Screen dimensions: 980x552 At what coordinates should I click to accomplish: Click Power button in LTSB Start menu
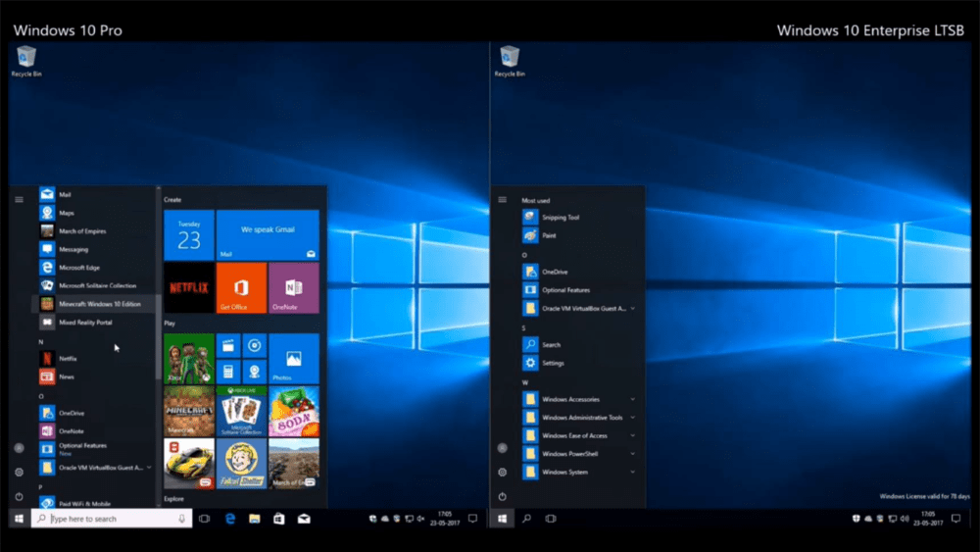tap(502, 496)
